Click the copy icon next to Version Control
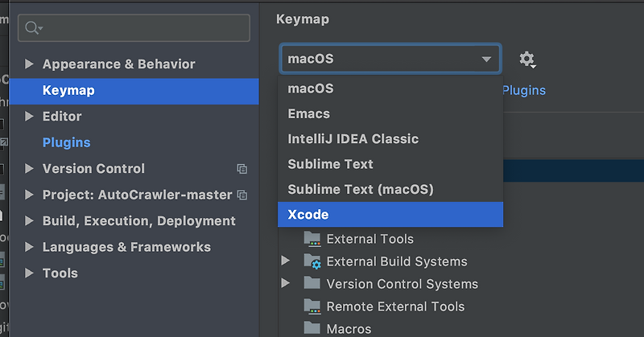This screenshot has width=644, height=337. point(242,169)
